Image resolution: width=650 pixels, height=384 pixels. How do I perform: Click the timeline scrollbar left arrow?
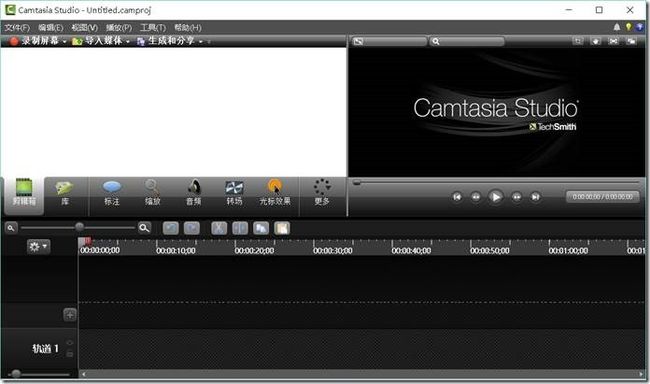tap(84, 374)
